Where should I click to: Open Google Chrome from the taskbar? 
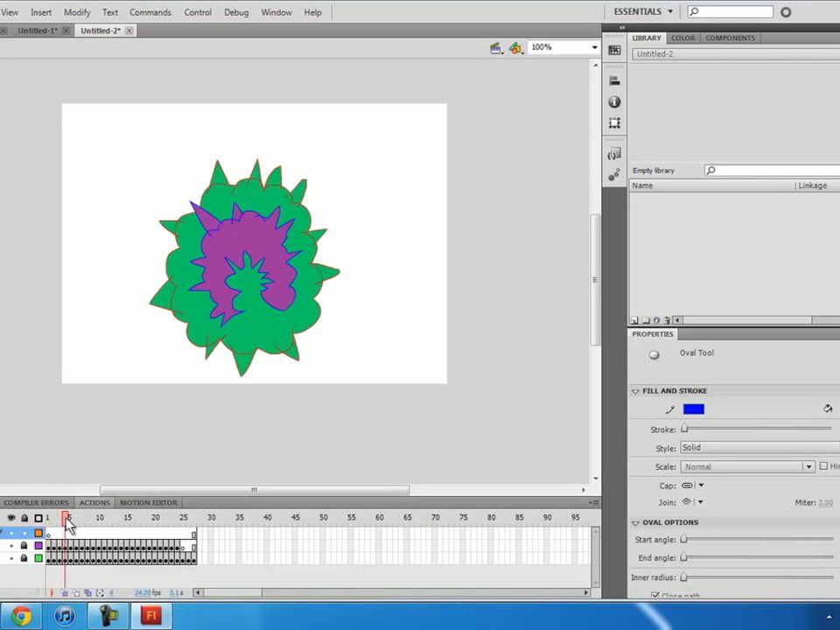click(x=21, y=616)
